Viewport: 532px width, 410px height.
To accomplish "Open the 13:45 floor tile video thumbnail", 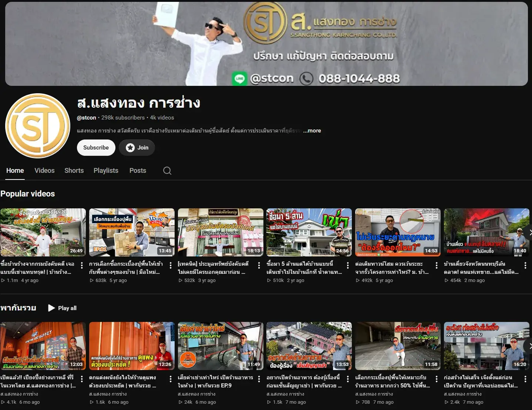I will (x=132, y=232).
